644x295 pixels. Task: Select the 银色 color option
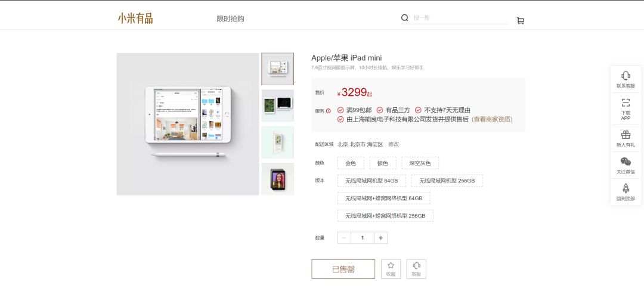383,163
